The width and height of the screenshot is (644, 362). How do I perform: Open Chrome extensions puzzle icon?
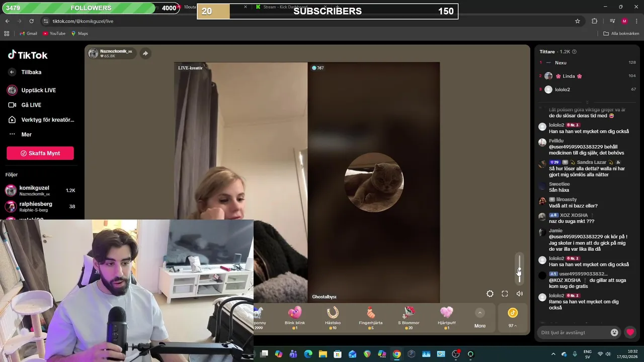(x=594, y=21)
